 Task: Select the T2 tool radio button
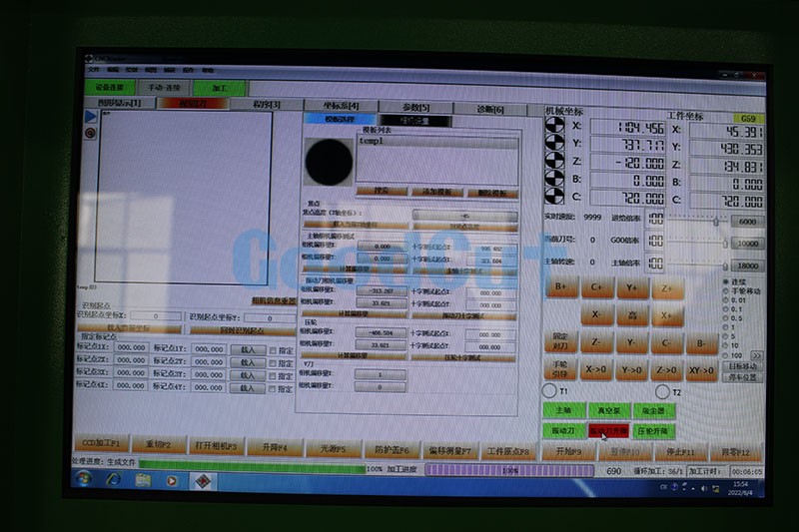pyautogui.click(x=662, y=391)
